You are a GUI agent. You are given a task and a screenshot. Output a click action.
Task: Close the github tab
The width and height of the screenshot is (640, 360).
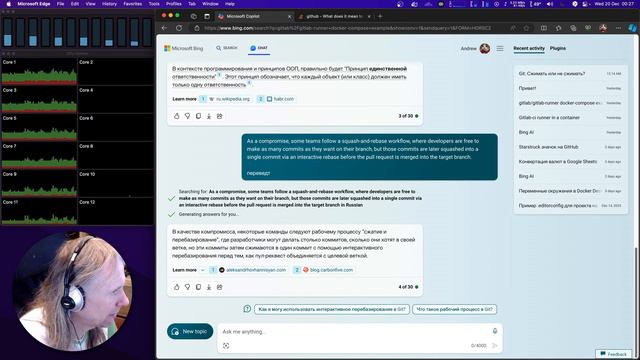tap(369, 16)
